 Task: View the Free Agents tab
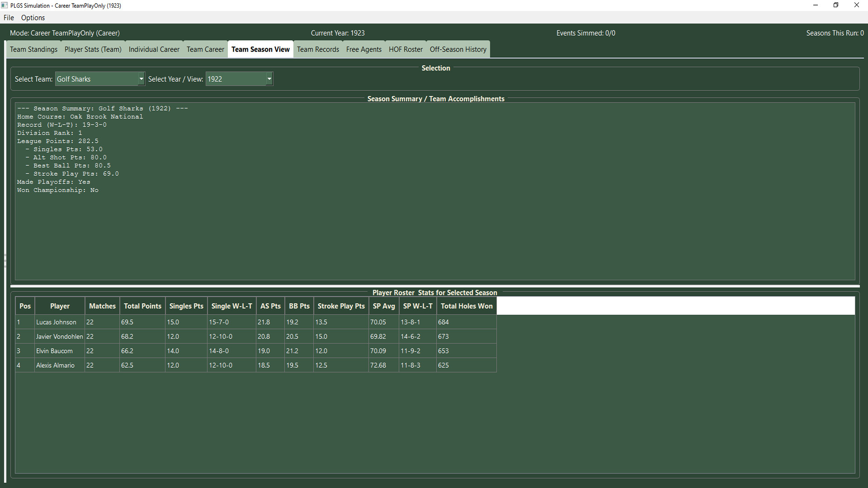coord(363,49)
